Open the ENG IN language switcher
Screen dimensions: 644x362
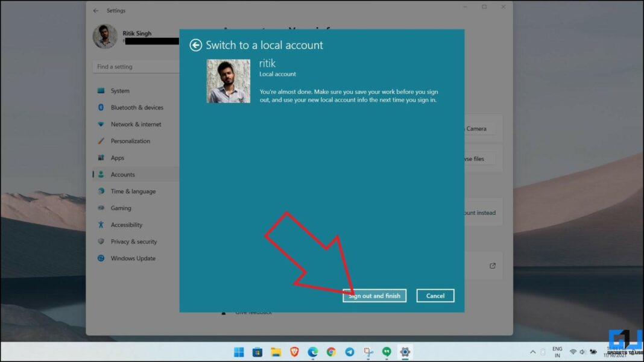(557, 352)
